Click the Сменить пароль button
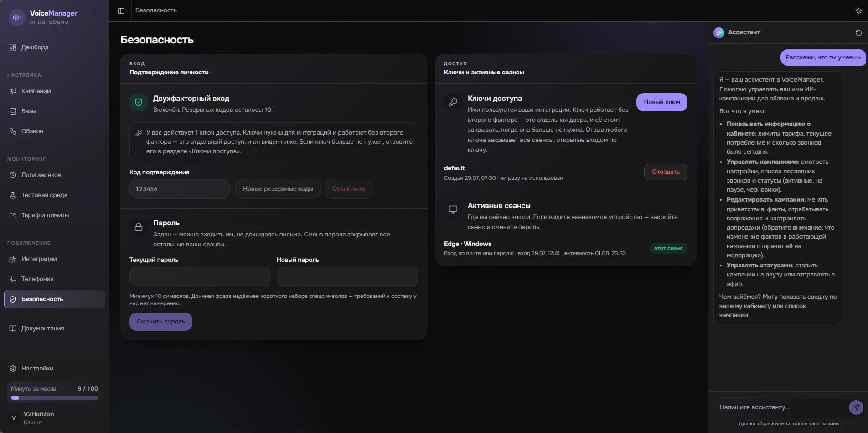This screenshot has width=868, height=433. [x=161, y=322]
